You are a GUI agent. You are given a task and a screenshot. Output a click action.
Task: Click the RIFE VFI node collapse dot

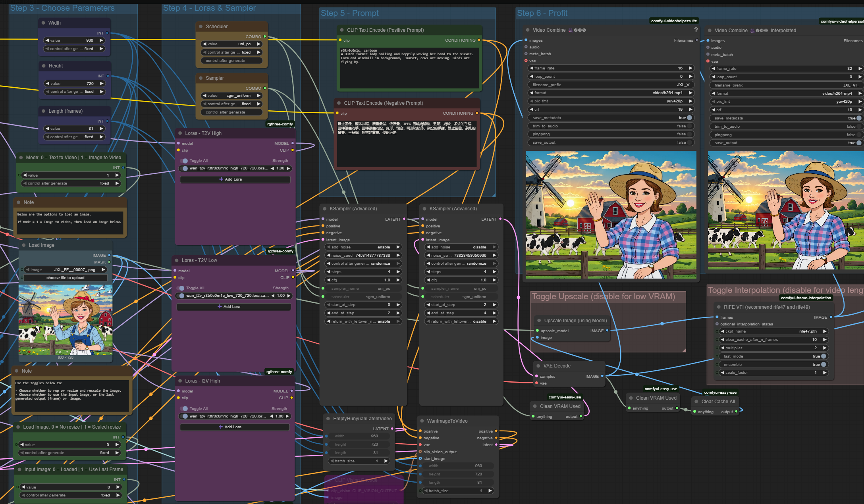pyautogui.click(x=719, y=307)
